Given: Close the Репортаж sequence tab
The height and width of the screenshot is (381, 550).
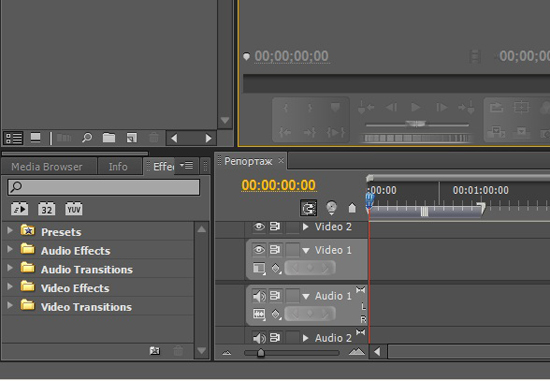Looking at the screenshot, I should (x=281, y=161).
